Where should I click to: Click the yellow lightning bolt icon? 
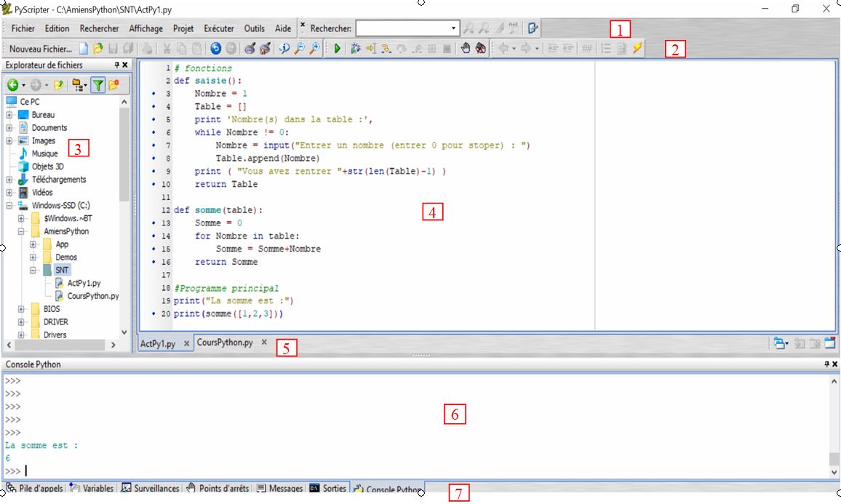coord(637,49)
